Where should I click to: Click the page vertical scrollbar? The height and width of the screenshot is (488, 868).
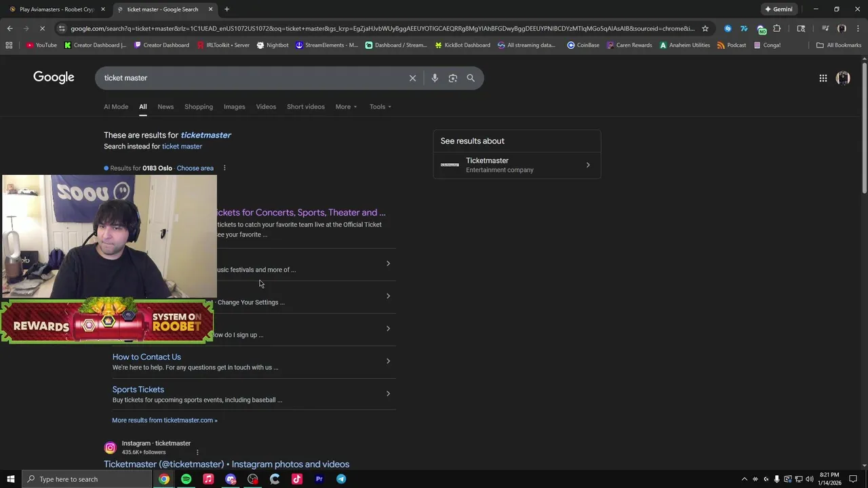864,127
